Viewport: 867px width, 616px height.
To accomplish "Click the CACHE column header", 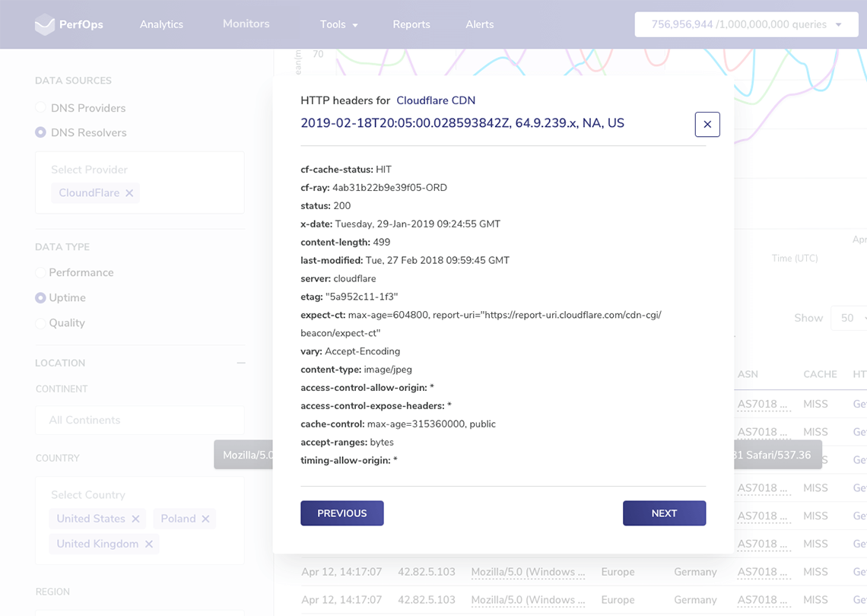I will click(820, 374).
